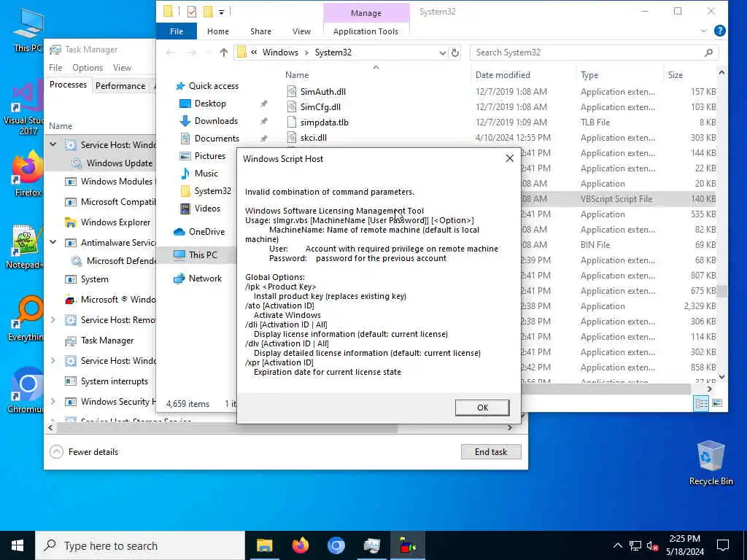Collapse Service Host: Windows Update group

tap(53, 144)
